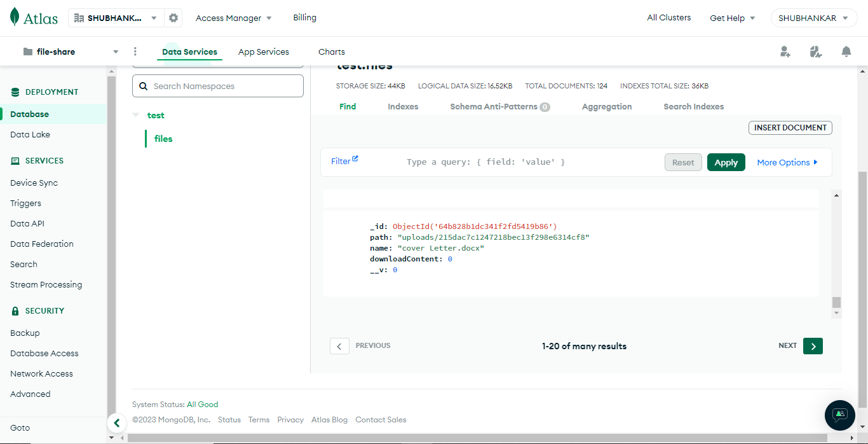The height and width of the screenshot is (444, 868).
Task: Open the Get Help dropdown
Action: [732, 18]
